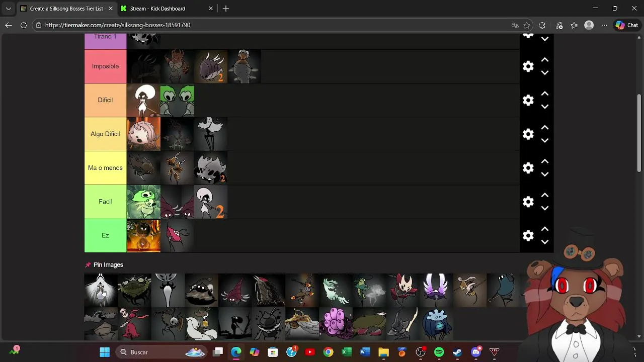Edit the Ma o menos tier label
Viewport: 644px width, 362px height.
tap(105, 168)
